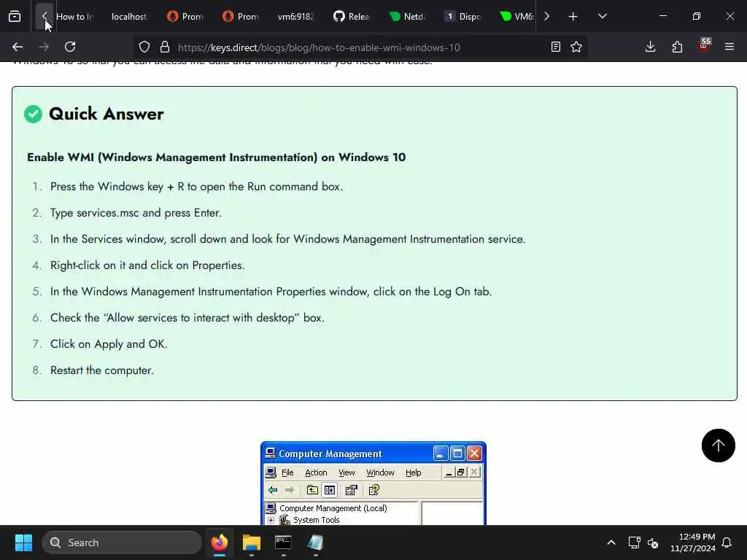
Task: Switch to the Dispo tab
Action: coord(462,17)
